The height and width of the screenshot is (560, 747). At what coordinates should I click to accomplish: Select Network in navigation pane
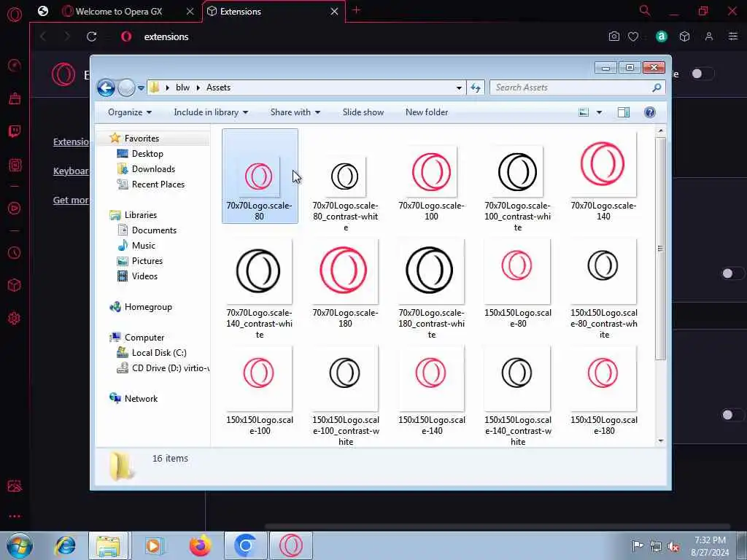coord(141,399)
